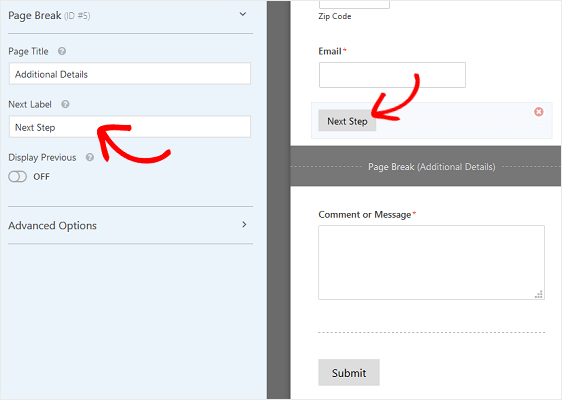Delete the page break with red X icon

(x=538, y=112)
